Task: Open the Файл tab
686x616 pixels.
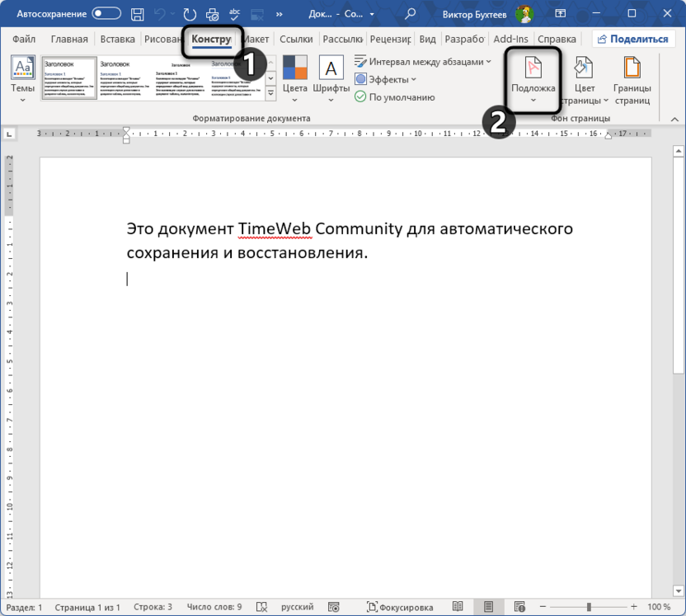Action: coord(24,39)
